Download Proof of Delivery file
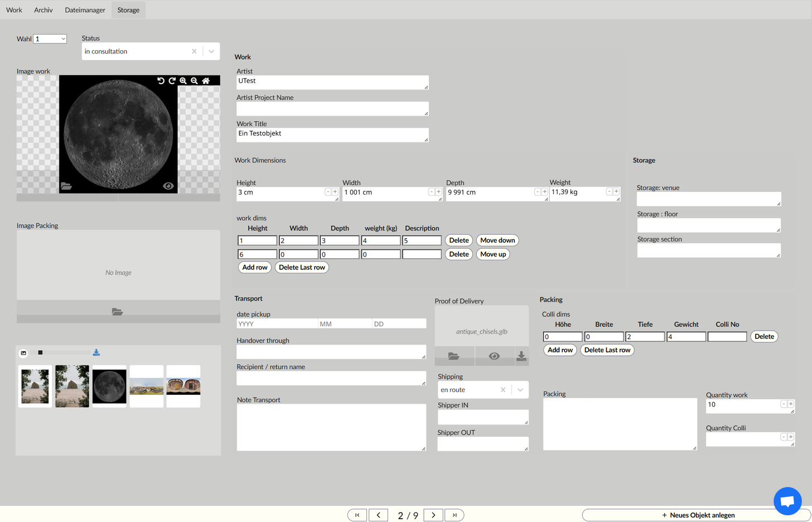 [521, 356]
